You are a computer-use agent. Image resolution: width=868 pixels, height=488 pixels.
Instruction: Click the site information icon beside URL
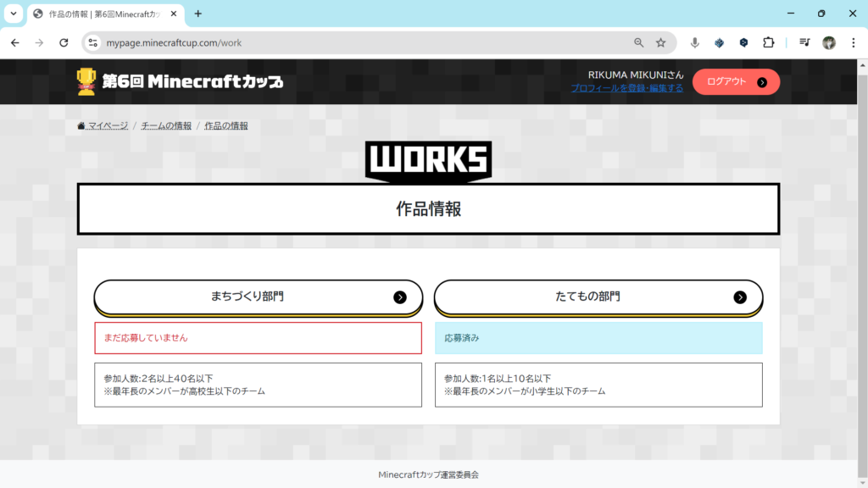click(x=94, y=43)
